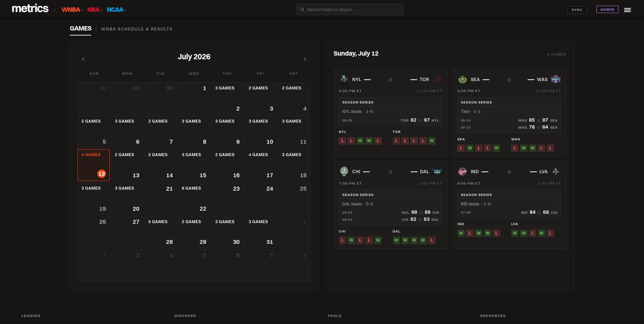Open the SEA at WAS game header

coord(509,79)
